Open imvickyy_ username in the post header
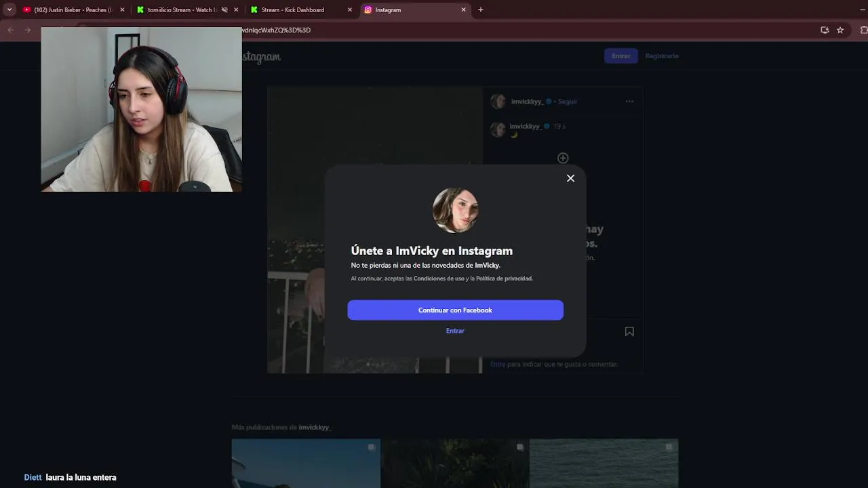This screenshot has width=868, height=488. (x=528, y=102)
